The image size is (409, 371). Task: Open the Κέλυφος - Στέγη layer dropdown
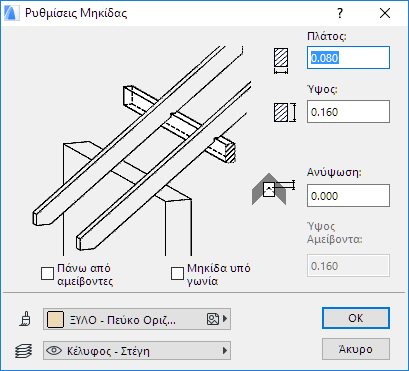click(x=137, y=350)
